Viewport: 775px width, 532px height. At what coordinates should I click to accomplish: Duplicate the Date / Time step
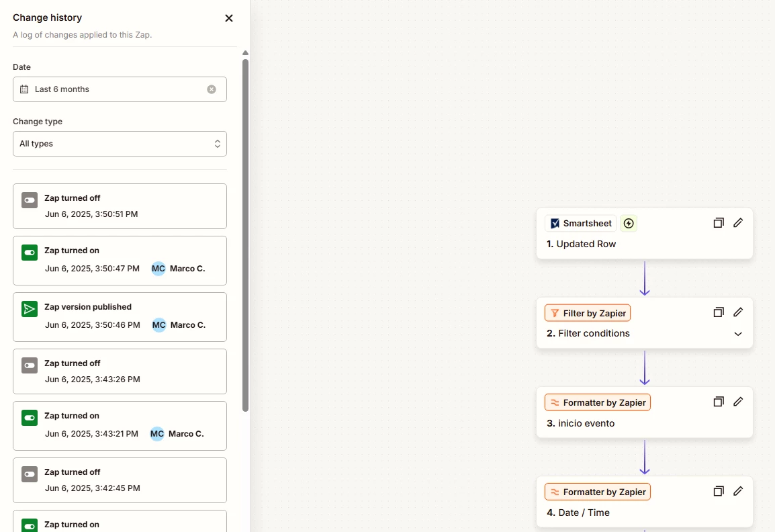pyautogui.click(x=719, y=492)
